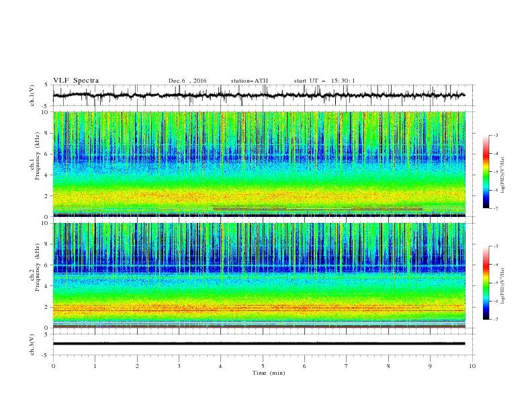Click the "ch.3(V)" waveform axis label

coord(32,345)
